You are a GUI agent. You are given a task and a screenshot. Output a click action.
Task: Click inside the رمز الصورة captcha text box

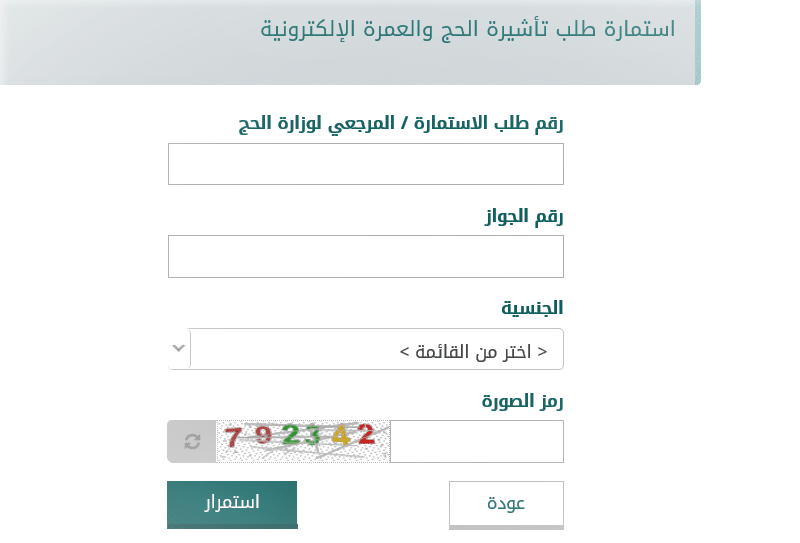[x=477, y=441]
